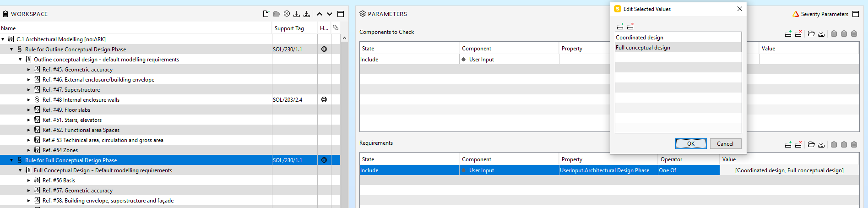Image resolution: width=868 pixels, height=208 pixels.
Task: Add to selection basket in Components to Check
Action: click(x=834, y=33)
